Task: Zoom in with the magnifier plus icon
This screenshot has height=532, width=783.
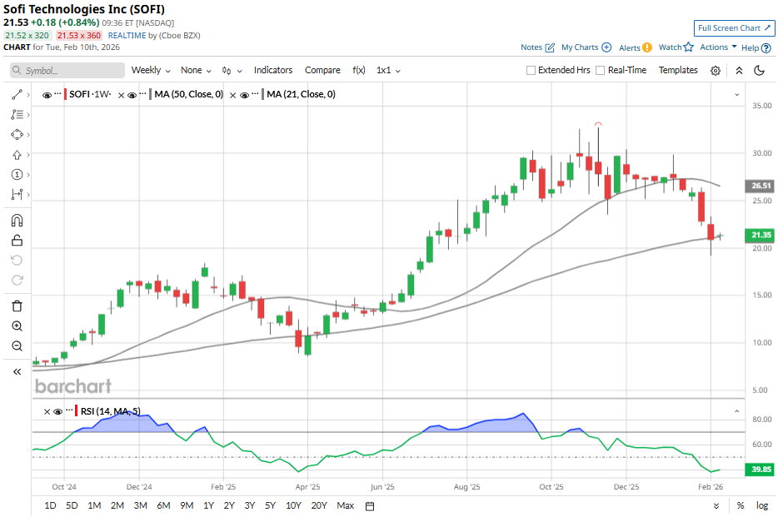Action: (x=17, y=326)
